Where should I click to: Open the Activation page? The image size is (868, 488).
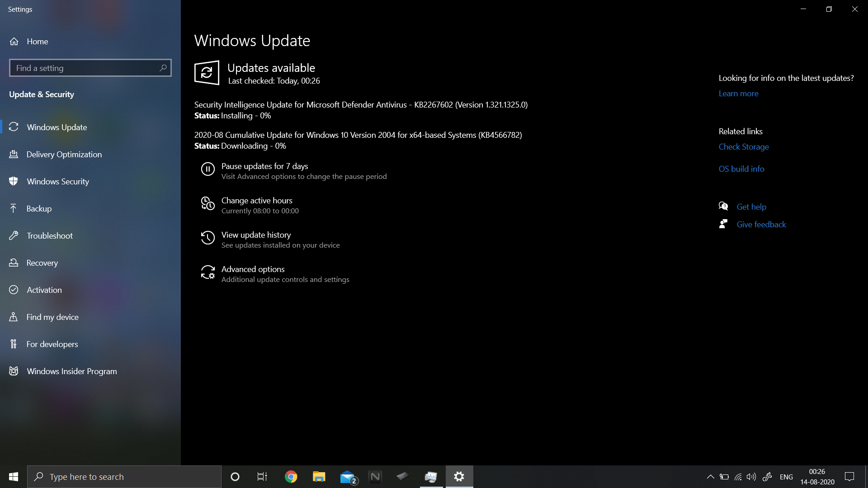pos(90,290)
